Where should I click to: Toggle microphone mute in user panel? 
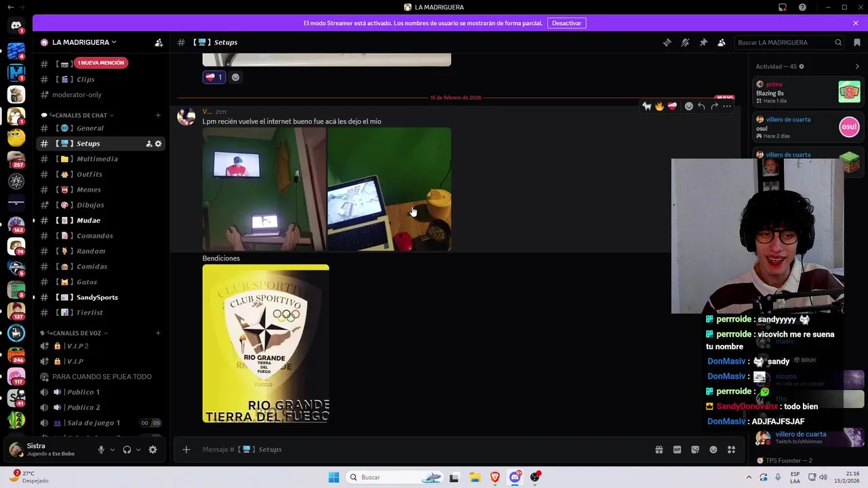point(101,449)
